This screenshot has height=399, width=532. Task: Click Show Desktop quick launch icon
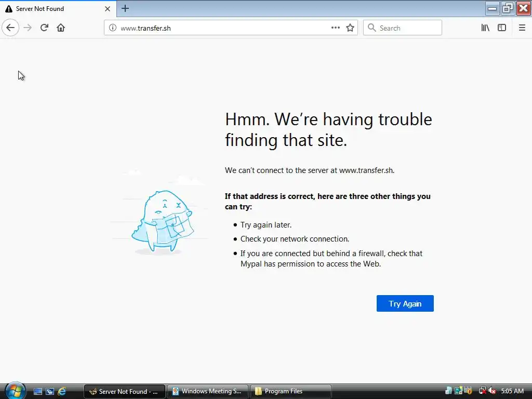coord(37,392)
